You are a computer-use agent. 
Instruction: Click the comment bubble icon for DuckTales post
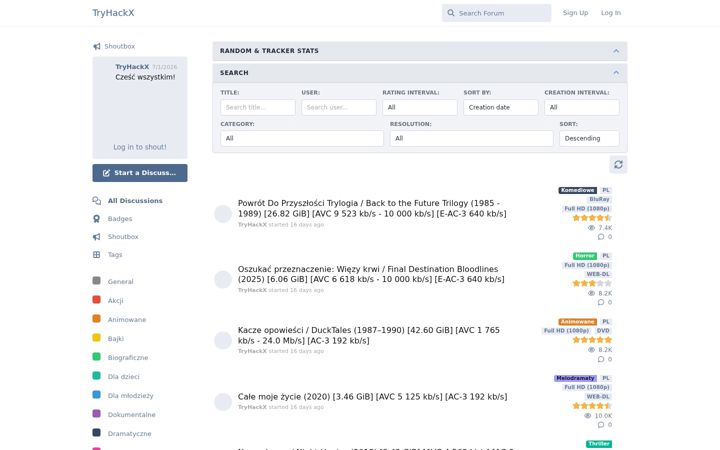tap(601, 359)
